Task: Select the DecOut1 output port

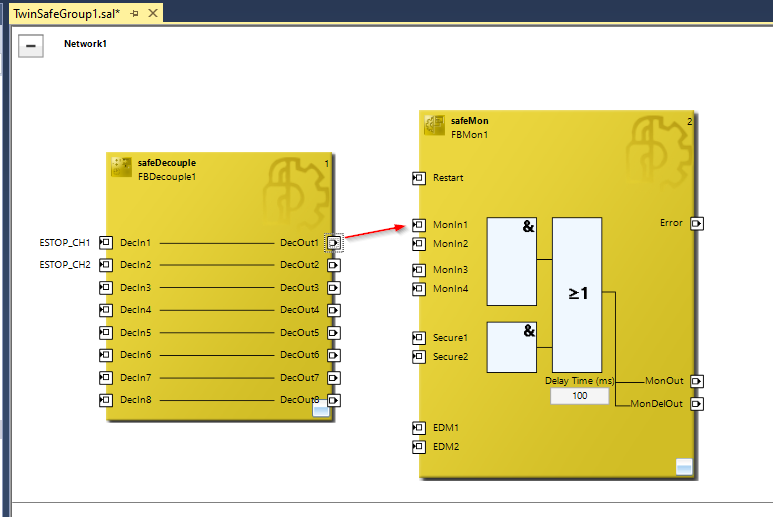Action: point(334,242)
